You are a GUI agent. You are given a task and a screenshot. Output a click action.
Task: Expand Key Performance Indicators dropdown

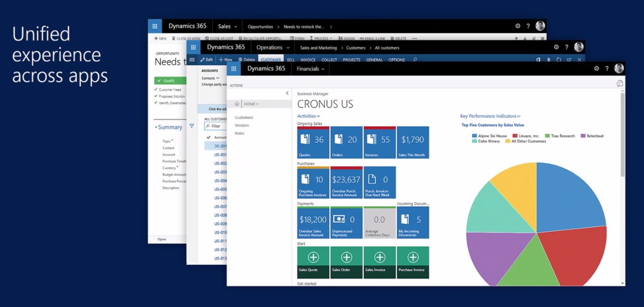(x=490, y=116)
